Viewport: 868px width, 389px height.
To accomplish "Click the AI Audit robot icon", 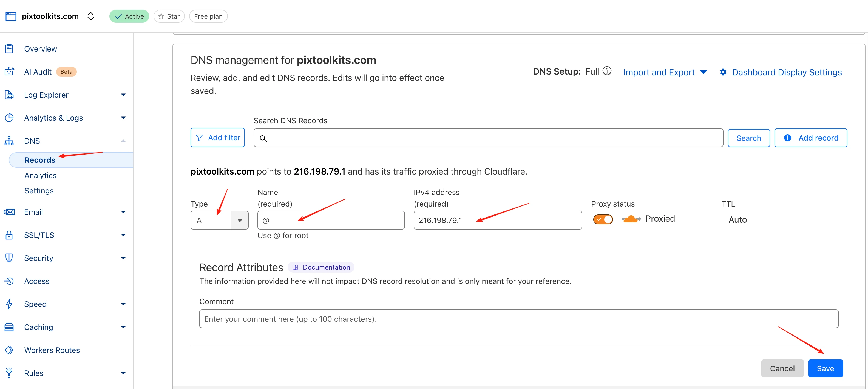I will coord(9,72).
